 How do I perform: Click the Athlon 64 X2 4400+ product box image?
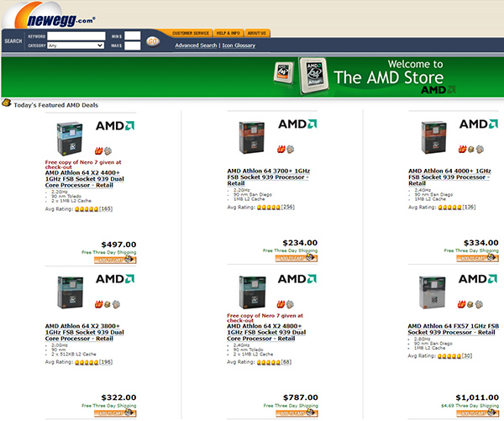point(70,139)
